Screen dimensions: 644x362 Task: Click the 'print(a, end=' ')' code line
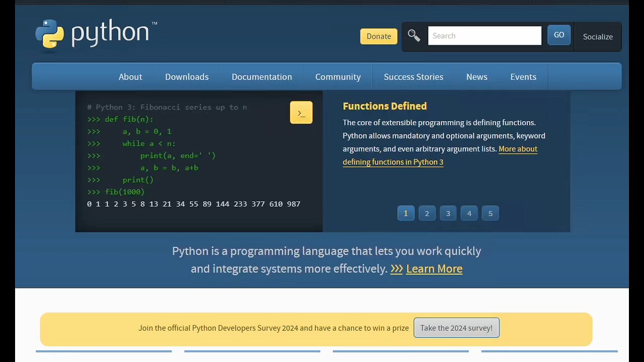151,155
